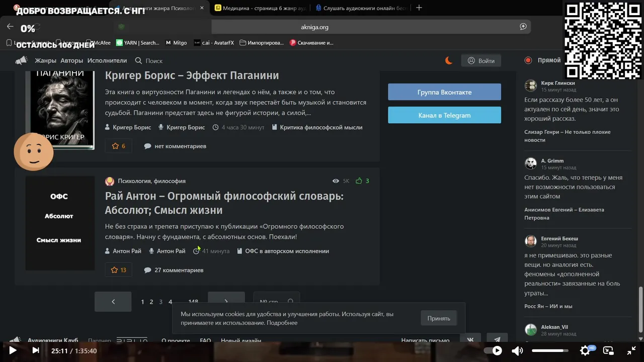Click the megaphone site logo in header

tap(21, 61)
